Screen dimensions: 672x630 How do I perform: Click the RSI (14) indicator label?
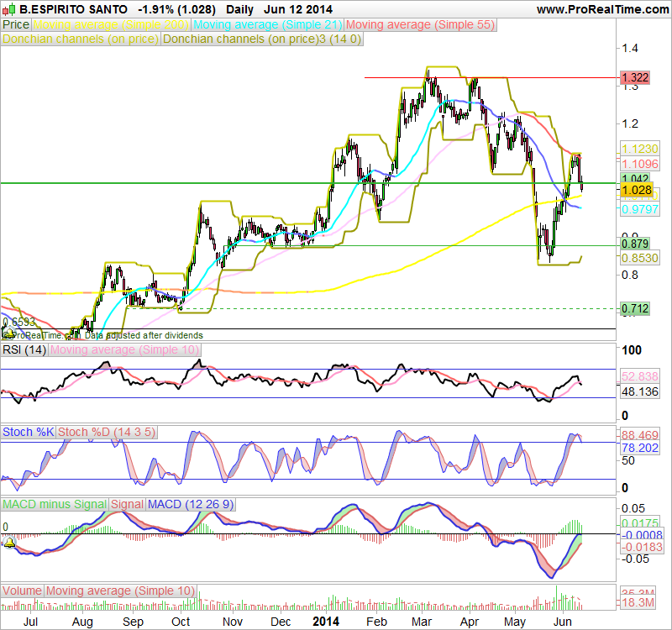click(24, 349)
